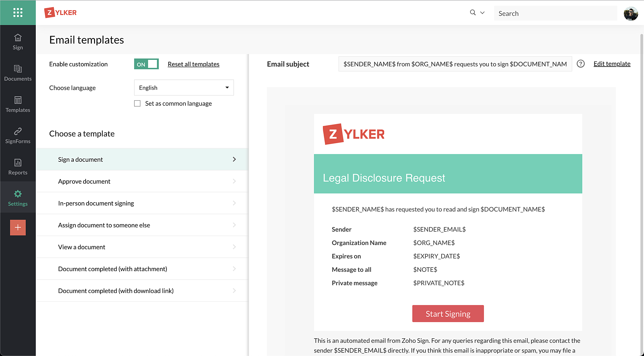Click the Edit template link
644x356 pixels.
coord(612,64)
